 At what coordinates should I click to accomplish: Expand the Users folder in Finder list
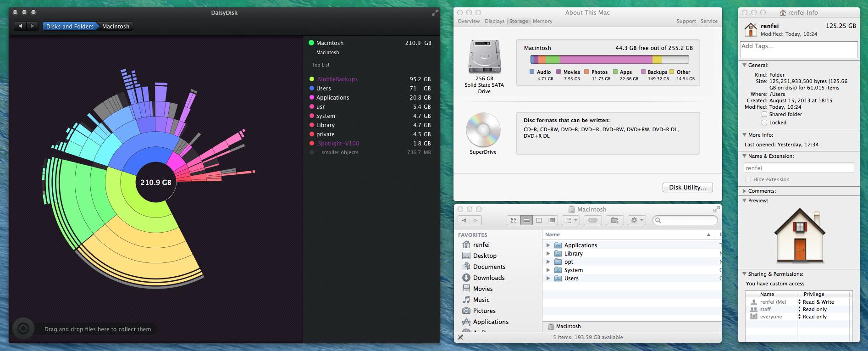(548, 278)
